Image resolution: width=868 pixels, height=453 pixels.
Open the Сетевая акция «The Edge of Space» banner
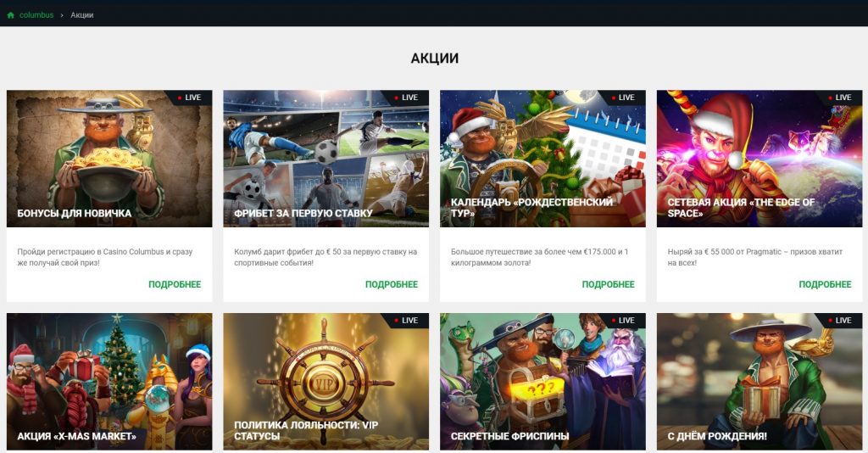tap(759, 159)
